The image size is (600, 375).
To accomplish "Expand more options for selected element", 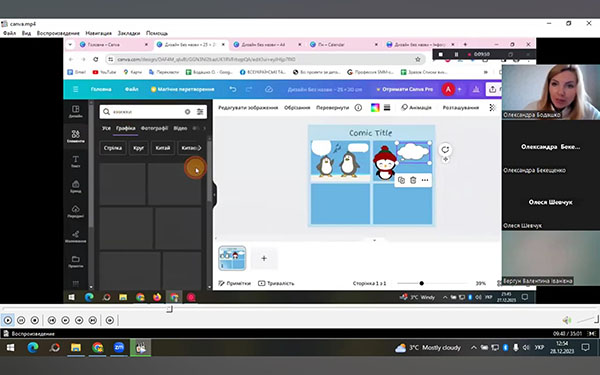I will pyautogui.click(x=425, y=180).
